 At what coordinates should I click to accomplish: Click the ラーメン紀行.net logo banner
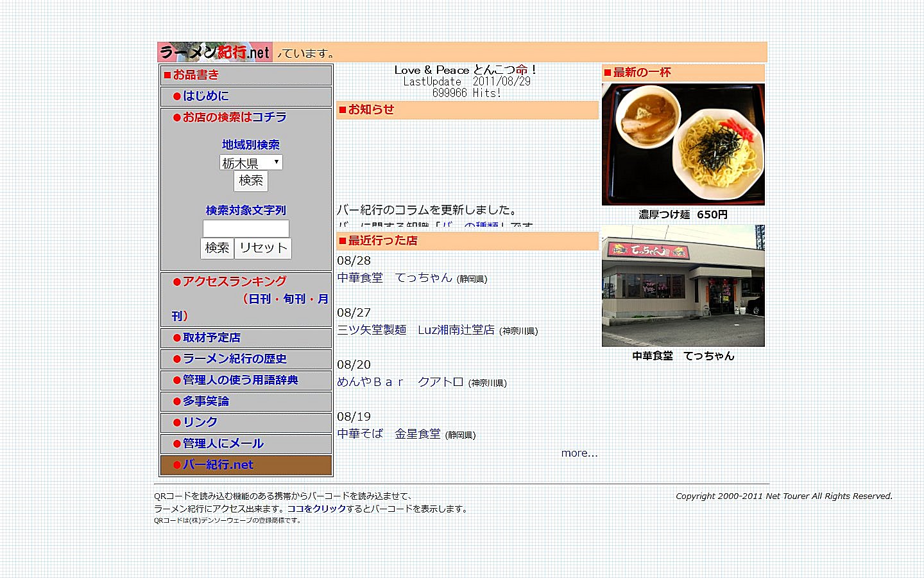[x=215, y=52]
